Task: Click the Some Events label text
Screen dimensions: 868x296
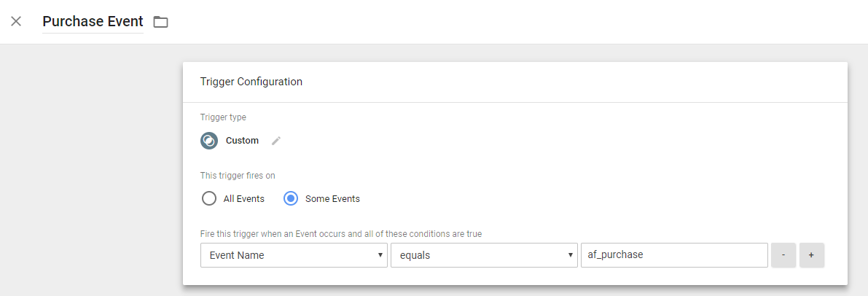Action: pyautogui.click(x=332, y=198)
